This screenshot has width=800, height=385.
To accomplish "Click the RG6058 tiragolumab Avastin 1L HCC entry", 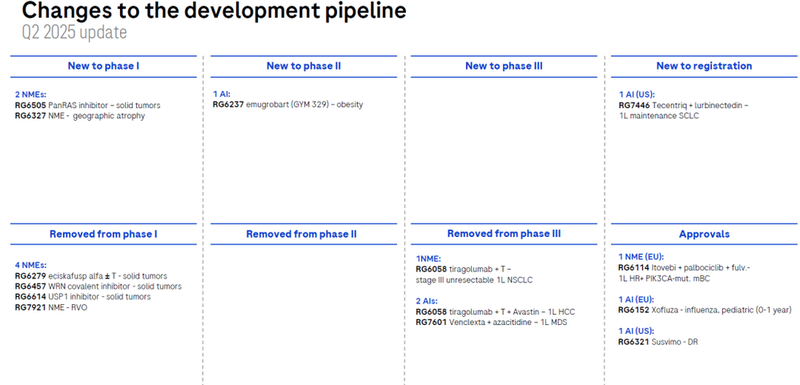I will point(495,312).
